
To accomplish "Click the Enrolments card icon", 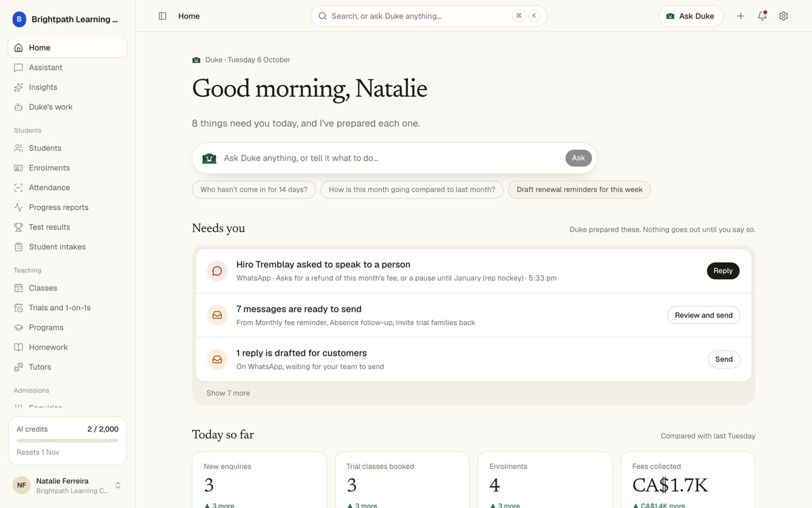I will click(18, 168).
